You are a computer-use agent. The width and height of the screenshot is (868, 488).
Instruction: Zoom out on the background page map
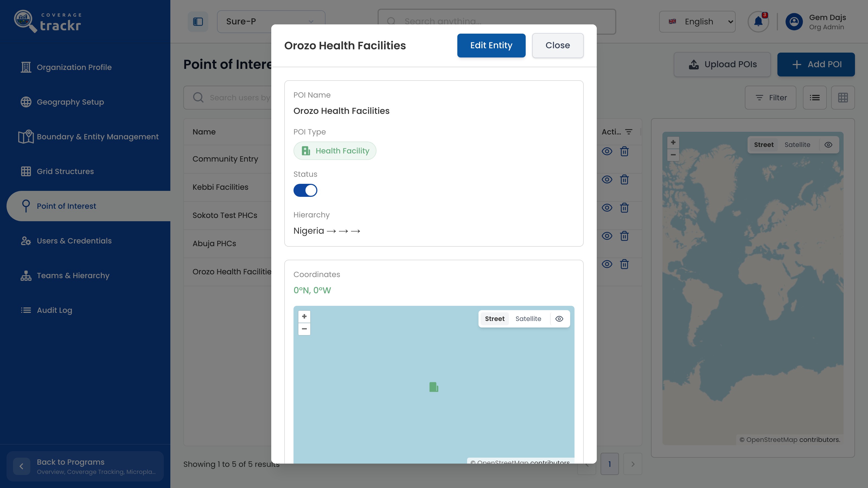(x=673, y=155)
